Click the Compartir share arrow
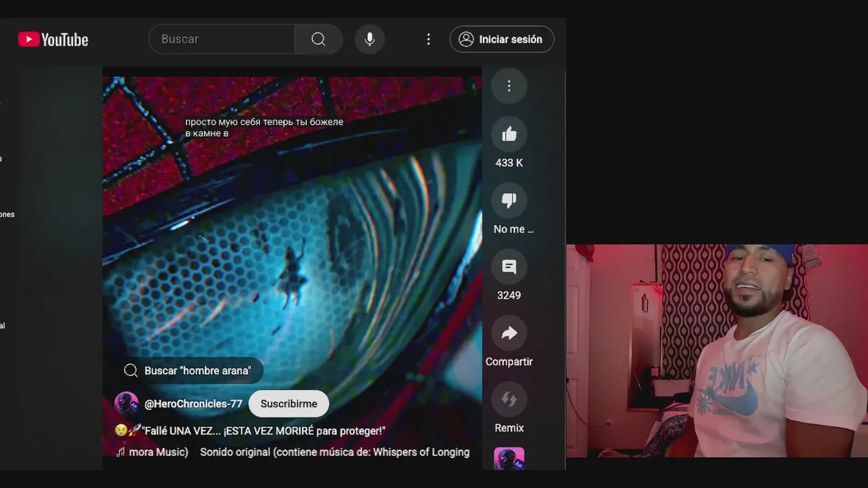This screenshot has width=868, height=488. [509, 333]
